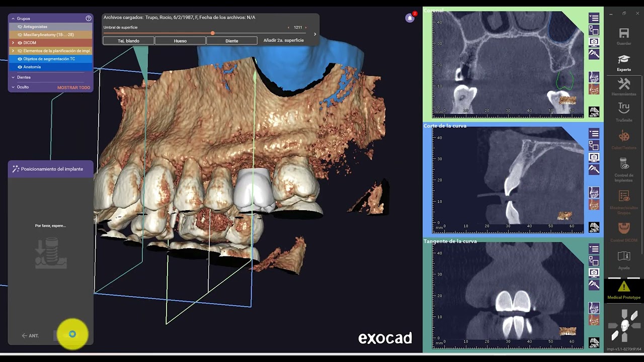Select the Hueso threshold preset
Viewport: 644px width, 362px height.
coord(180,41)
